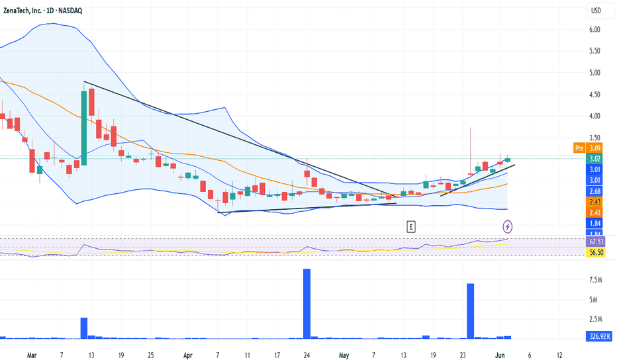The image size is (617, 364).
Task: Click the 3.09 pre-market price label
Action: point(594,148)
